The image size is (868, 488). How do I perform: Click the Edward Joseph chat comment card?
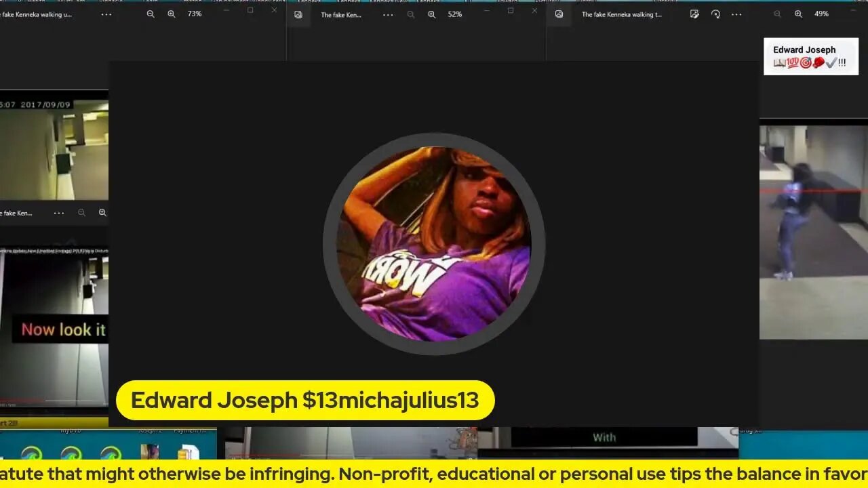[811, 56]
